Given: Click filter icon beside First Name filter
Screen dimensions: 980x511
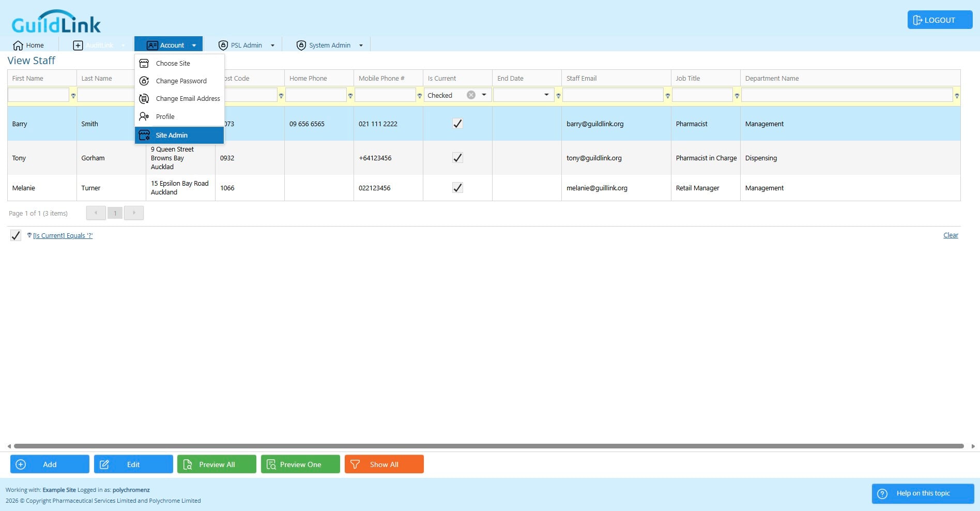Looking at the screenshot, I should [73, 96].
